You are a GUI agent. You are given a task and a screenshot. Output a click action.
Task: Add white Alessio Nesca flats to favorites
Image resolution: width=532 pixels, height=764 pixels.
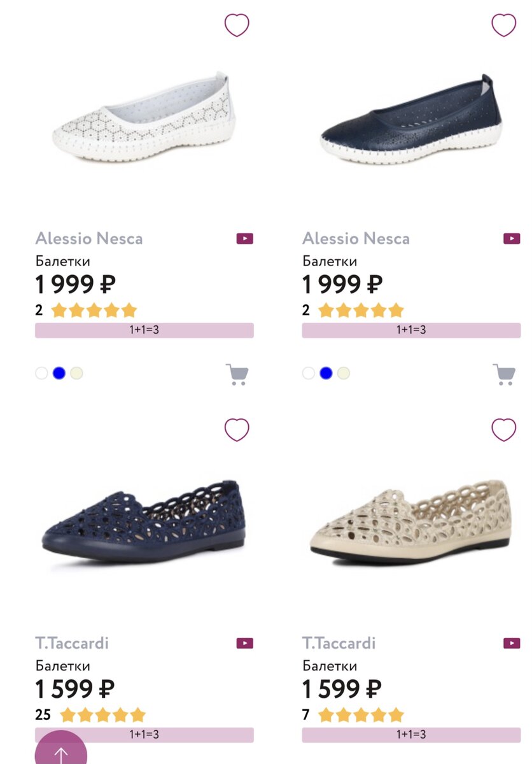point(237,25)
